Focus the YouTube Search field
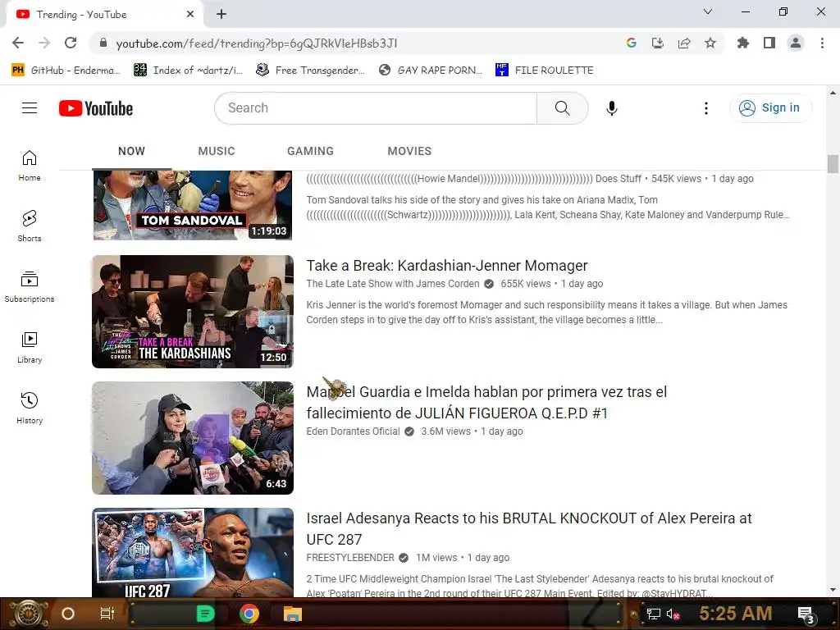The height and width of the screenshot is (630, 840). 376,108
